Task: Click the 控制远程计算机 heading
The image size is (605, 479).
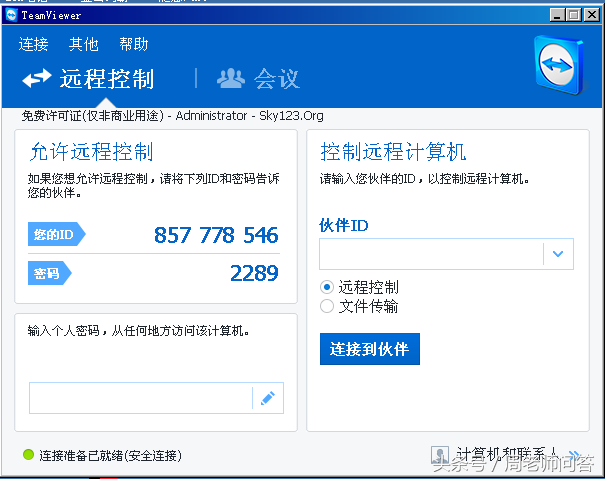Action: pyautogui.click(x=394, y=151)
